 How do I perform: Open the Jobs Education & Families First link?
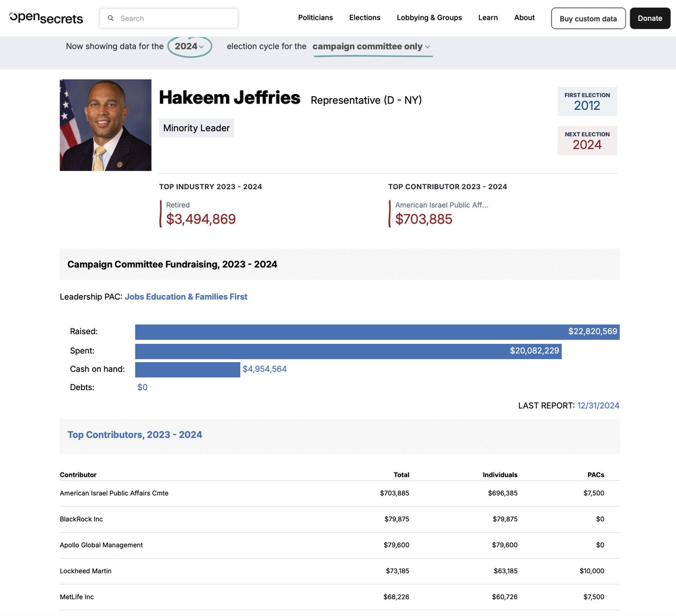click(x=186, y=296)
